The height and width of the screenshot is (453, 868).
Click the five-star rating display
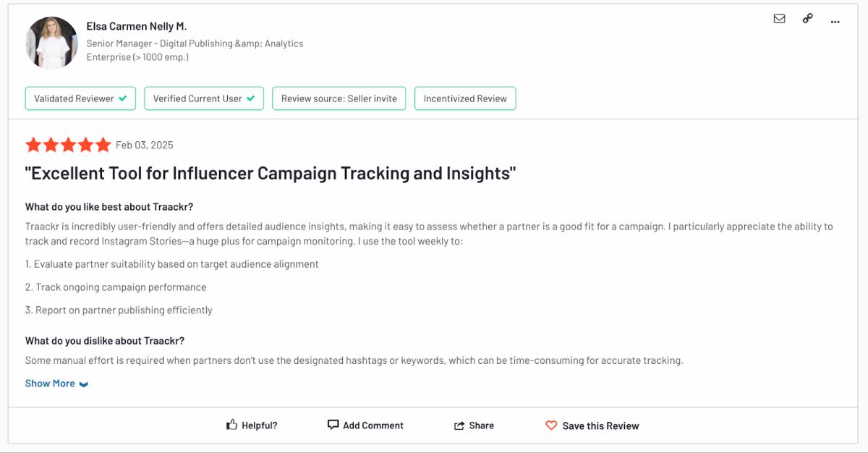(68, 145)
